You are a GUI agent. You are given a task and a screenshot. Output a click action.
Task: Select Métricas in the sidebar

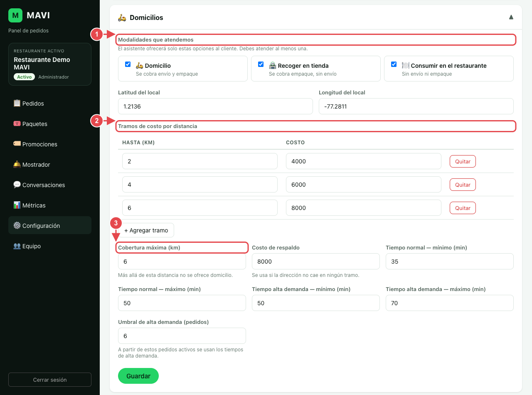coord(50,205)
